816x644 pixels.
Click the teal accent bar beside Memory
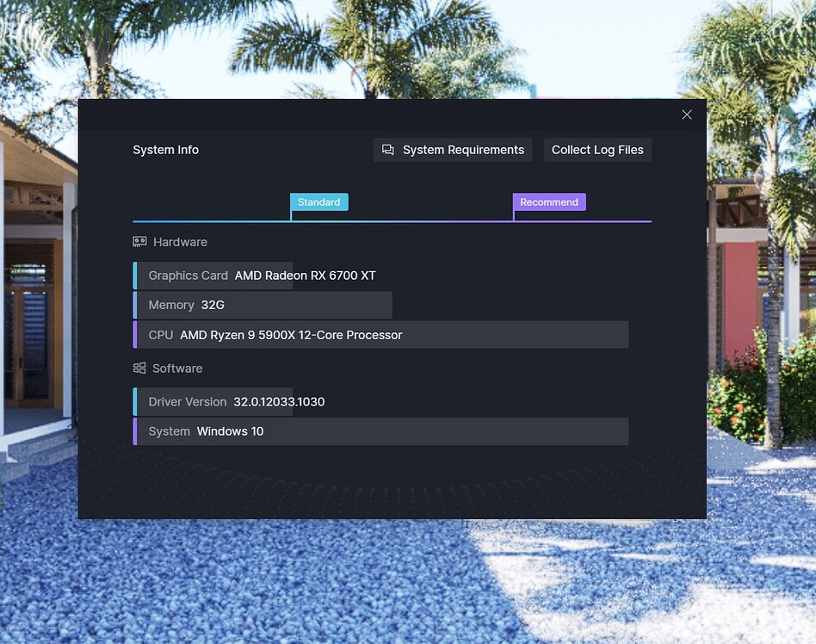(x=134, y=305)
